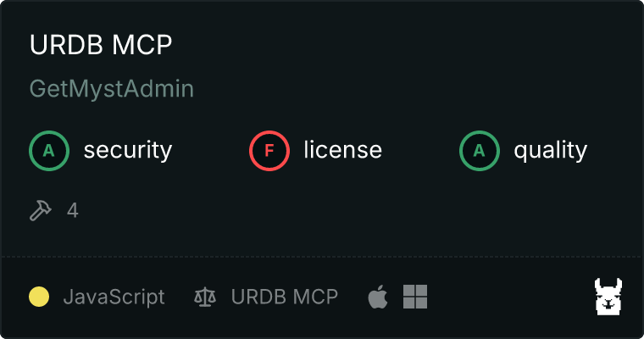The image size is (644, 339).
Task: Select the license rating label
Action: click(343, 150)
